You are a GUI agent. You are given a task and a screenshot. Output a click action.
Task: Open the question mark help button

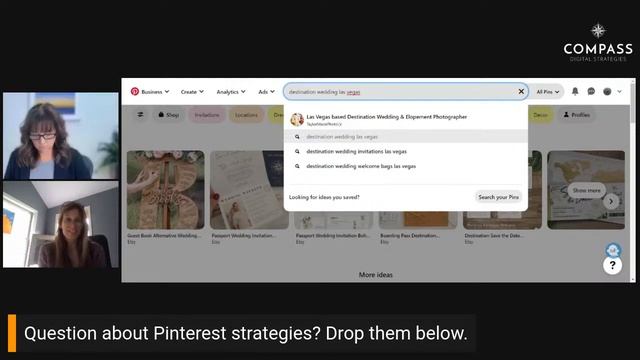point(612,265)
